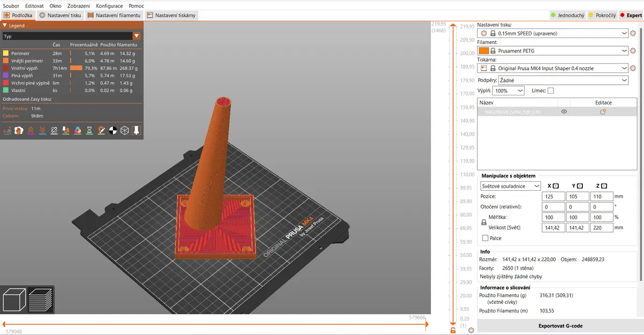Open the Pomoc menu

pos(136,5)
